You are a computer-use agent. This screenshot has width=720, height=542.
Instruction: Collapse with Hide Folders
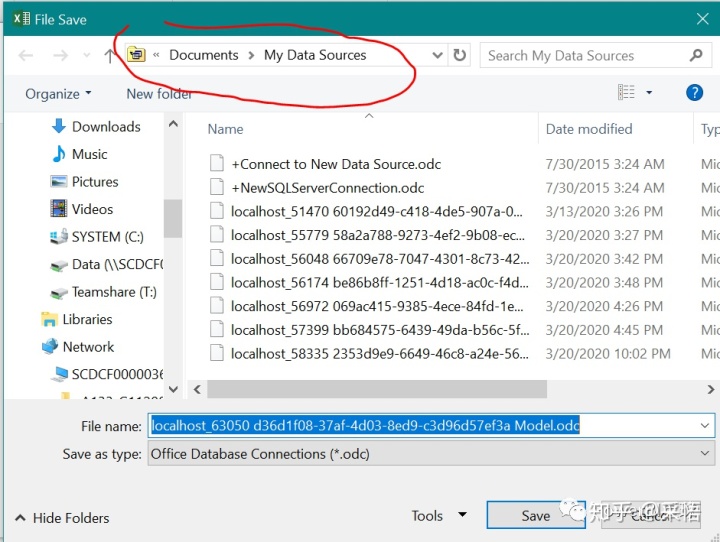point(62,518)
